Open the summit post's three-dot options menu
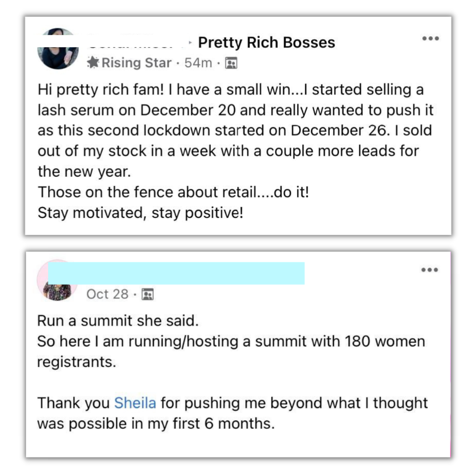Image resolution: width=476 pixels, height=476 pixels. pos(430,270)
